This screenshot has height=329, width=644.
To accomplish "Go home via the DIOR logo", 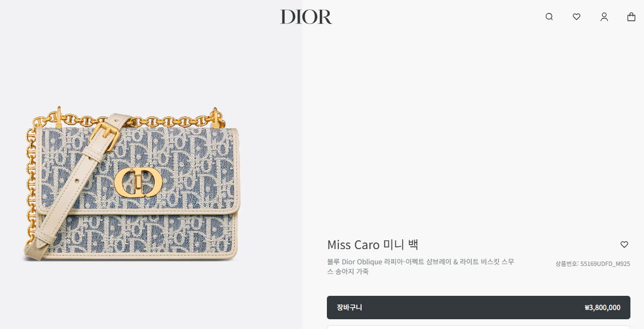I will click(306, 17).
